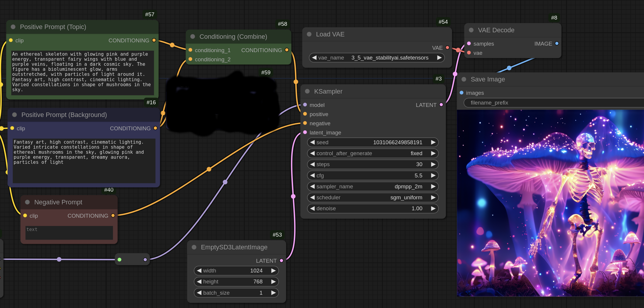Select the Save Image node title bar
This screenshot has height=308, width=644.
(x=488, y=79)
